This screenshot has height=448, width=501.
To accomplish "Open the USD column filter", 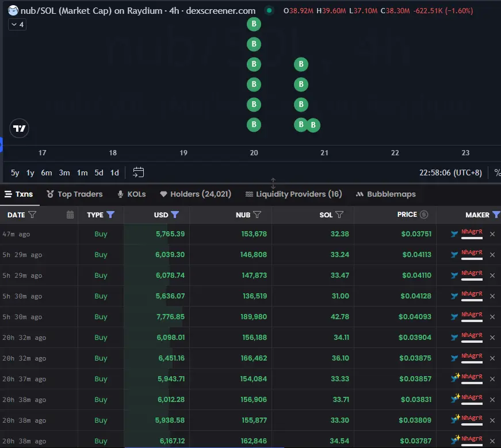I will click(175, 215).
